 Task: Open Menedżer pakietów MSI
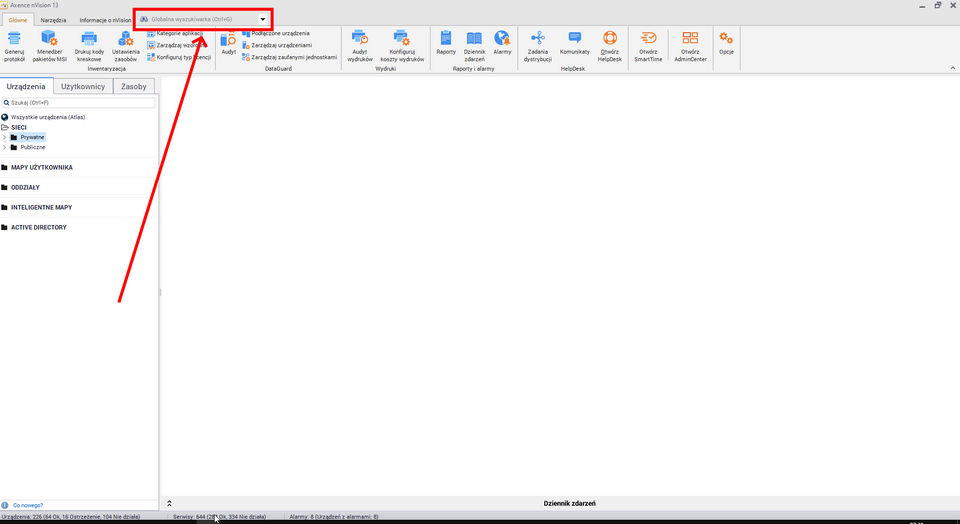[x=49, y=39]
